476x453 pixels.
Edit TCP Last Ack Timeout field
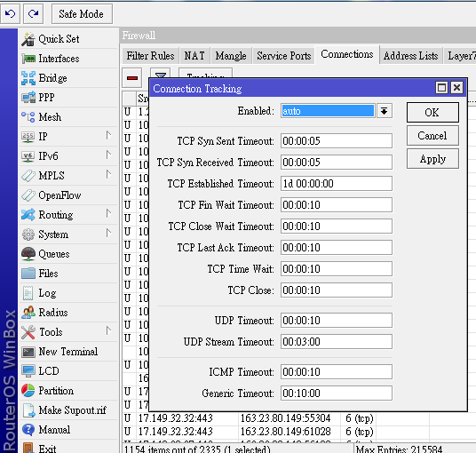(x=337, y=248)
